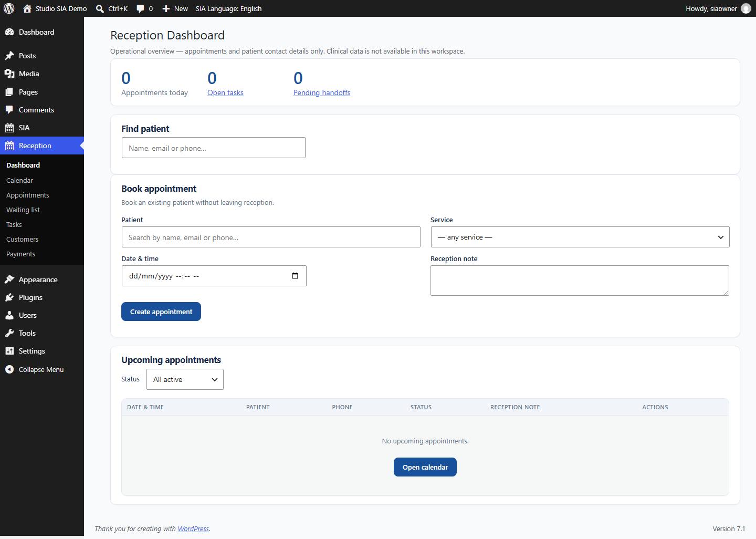Click the SIA calendar icon
Image resolution: width=756 pixels, height=539 pixels.
pyautogui.click(x=9, y=128)
